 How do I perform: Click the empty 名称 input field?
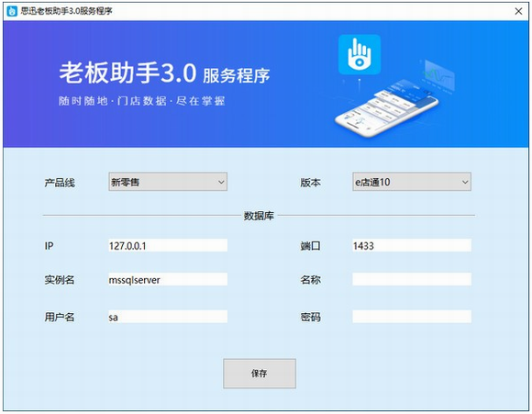click(412, 279)
